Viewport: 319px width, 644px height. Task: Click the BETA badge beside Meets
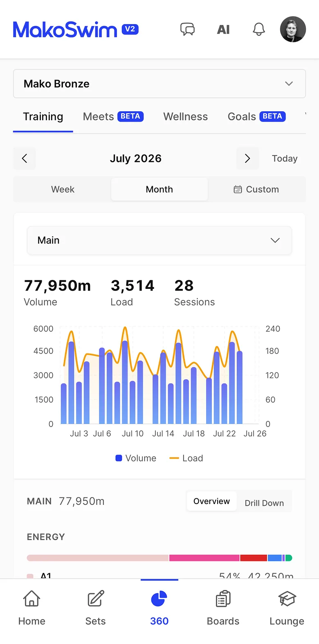click(130, 116)
